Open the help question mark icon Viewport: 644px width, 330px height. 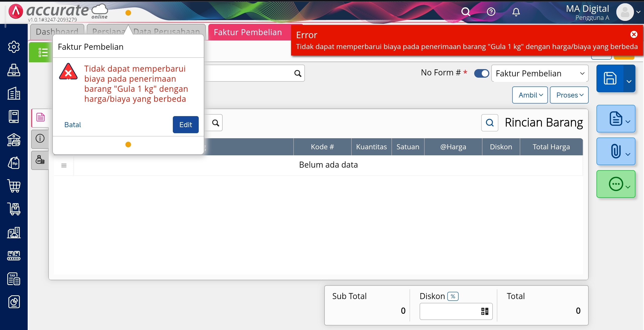pos(491,12)
